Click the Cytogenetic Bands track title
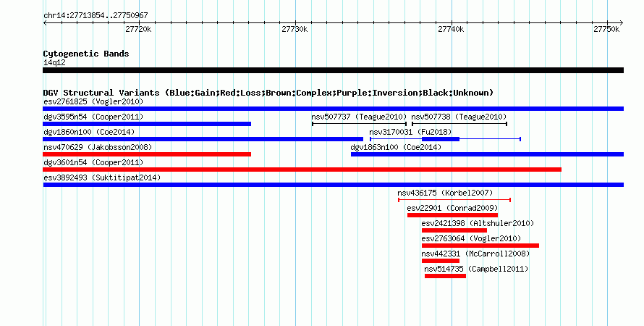Viewport: 644px width, 326px height. (86, 54)
